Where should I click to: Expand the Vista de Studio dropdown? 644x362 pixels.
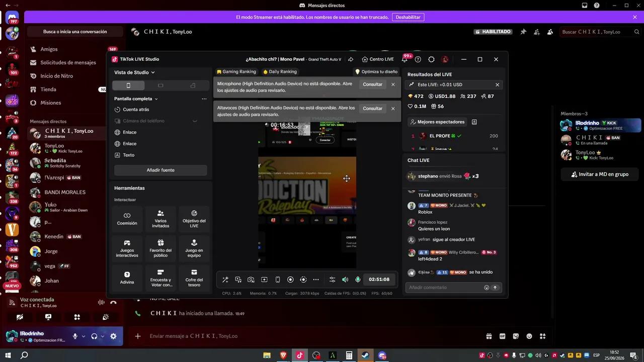tap(135, 72)
